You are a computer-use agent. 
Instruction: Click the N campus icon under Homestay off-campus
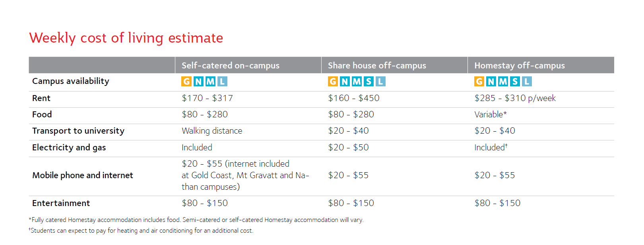point(491,82)
